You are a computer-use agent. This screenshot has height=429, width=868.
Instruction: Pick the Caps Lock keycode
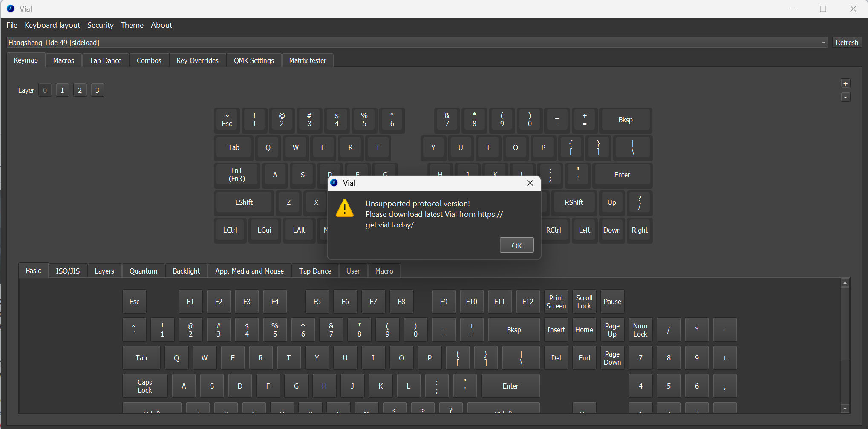pos(145,386)
